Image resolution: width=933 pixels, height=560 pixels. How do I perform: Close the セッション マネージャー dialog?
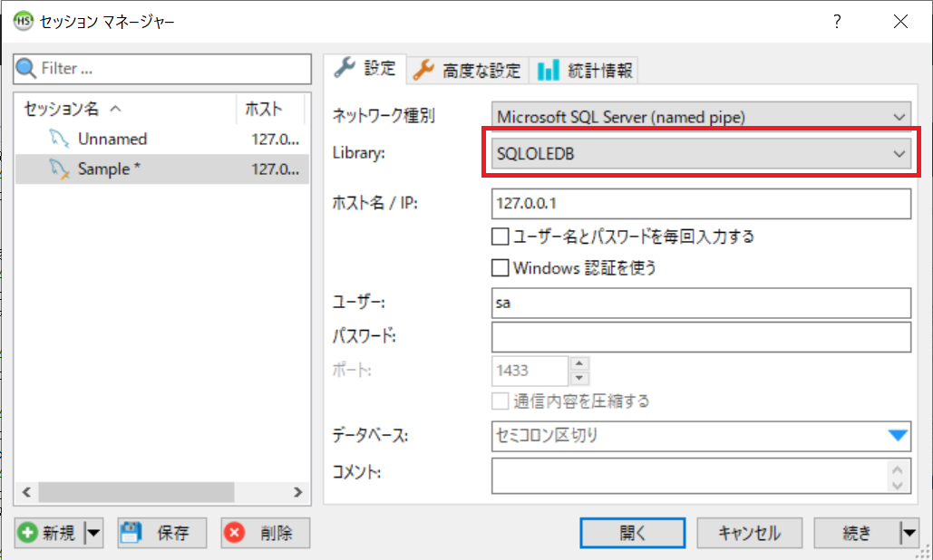pos(900,22)
